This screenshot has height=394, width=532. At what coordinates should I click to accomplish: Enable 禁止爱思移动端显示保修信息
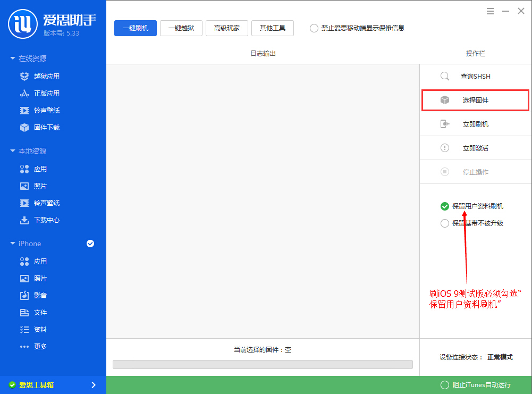coord(314,29)
